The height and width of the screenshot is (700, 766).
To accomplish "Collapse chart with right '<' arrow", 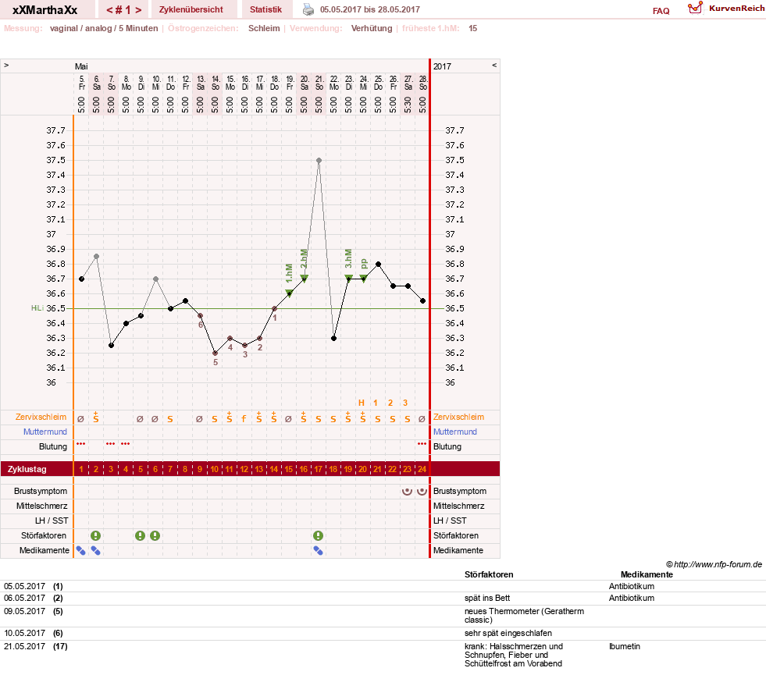I will [x=494, y=65].
